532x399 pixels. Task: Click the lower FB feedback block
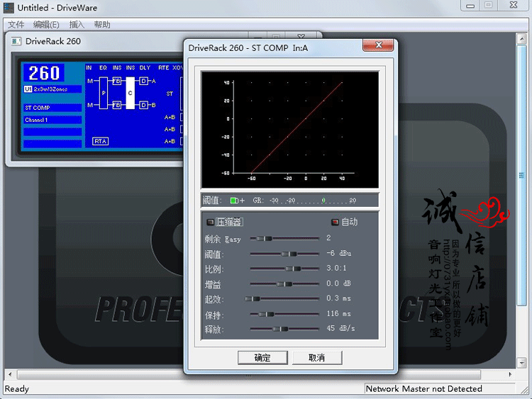click(116, 105)
